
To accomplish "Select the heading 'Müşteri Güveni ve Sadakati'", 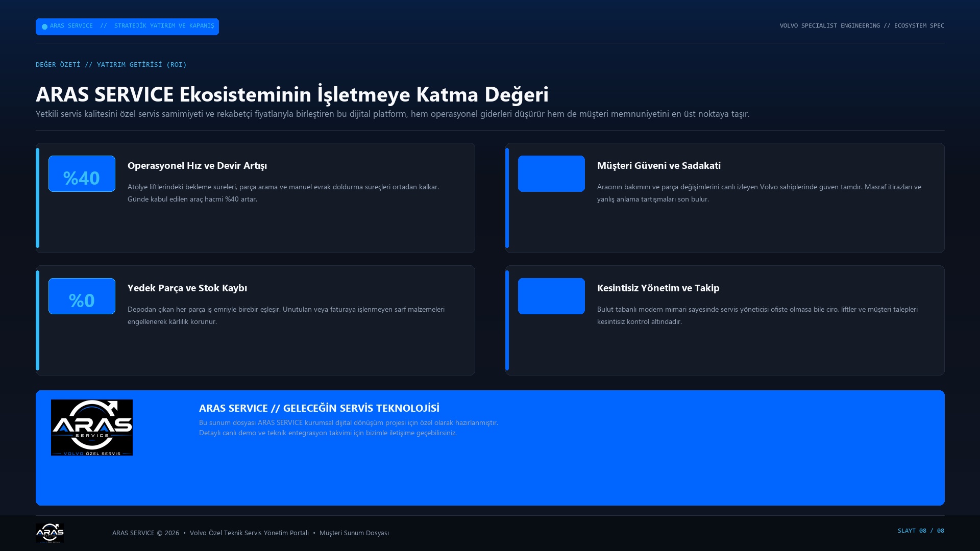I will [x=659, y=165].
